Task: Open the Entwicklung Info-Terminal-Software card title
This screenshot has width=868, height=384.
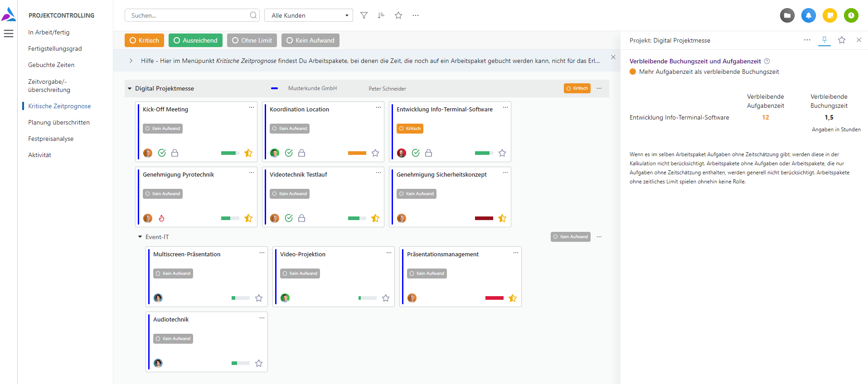Action: tap(444, 109)
